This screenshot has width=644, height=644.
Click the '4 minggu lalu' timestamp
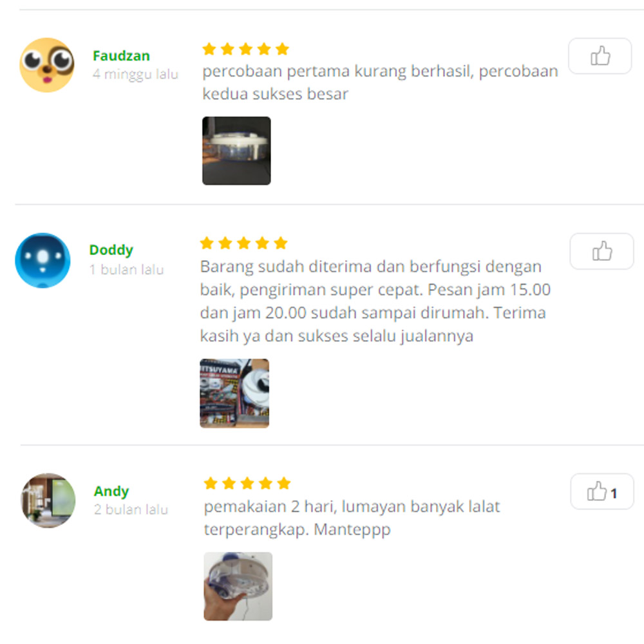(135, 74)
